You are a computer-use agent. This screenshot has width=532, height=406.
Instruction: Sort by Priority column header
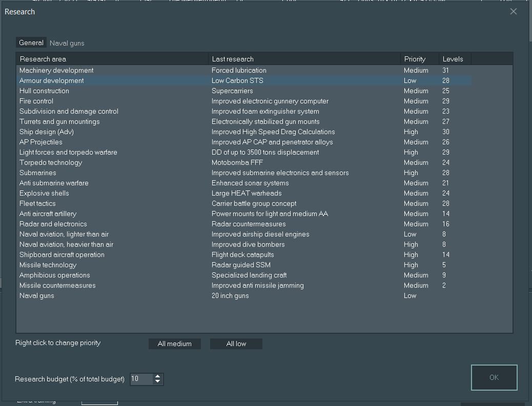pyautogui.click(x=420, y=59)
